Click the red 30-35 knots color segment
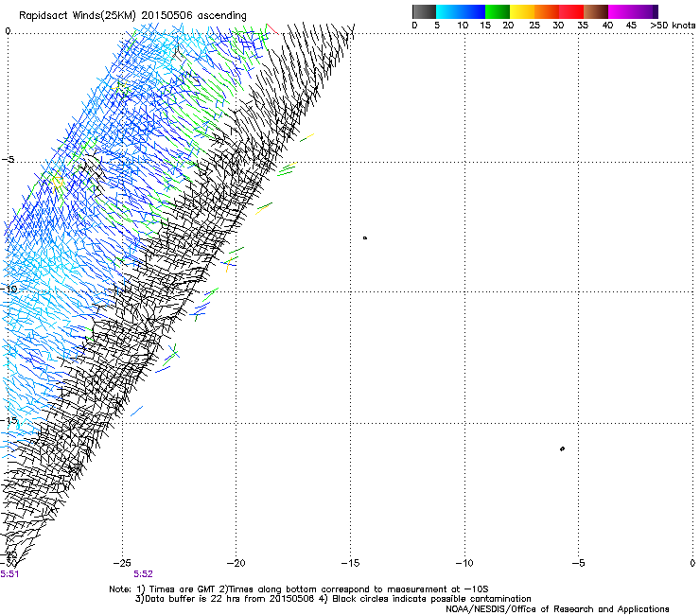 [x=571, y=11]
